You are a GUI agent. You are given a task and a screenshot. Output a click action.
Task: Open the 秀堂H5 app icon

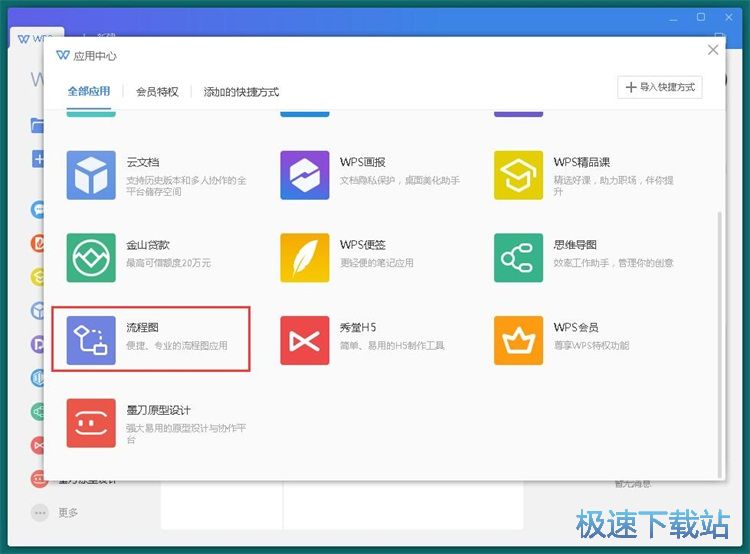[305, 340]
